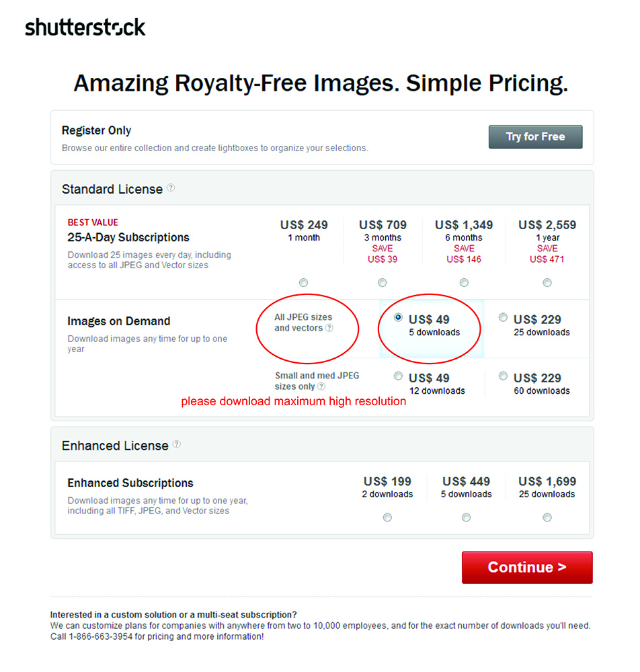Choose Enhanced US$ 1,699 for 25 downloads
This screenshot has width=640, height=672.
pyautogui.click(x=547, y=517)
